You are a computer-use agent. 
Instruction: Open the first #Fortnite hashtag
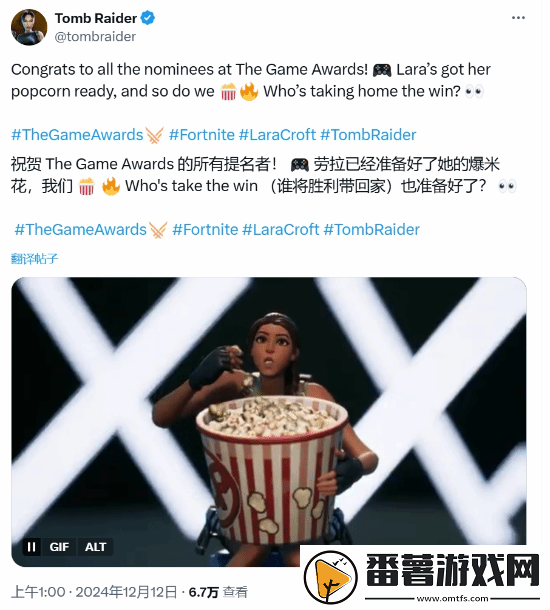point(201,135)
